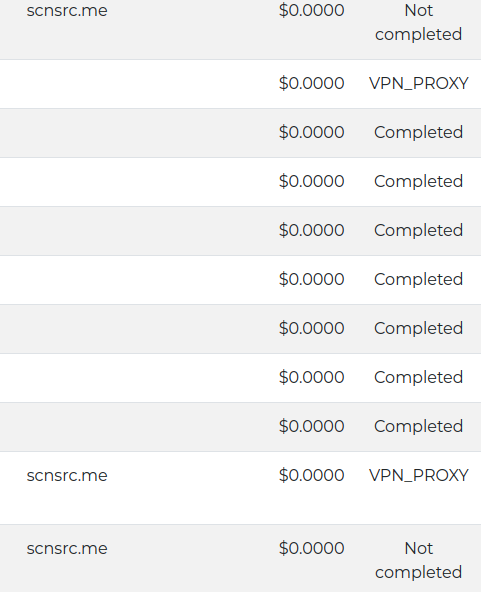Select the bottom "Not completed" status cell

point(418,560)
